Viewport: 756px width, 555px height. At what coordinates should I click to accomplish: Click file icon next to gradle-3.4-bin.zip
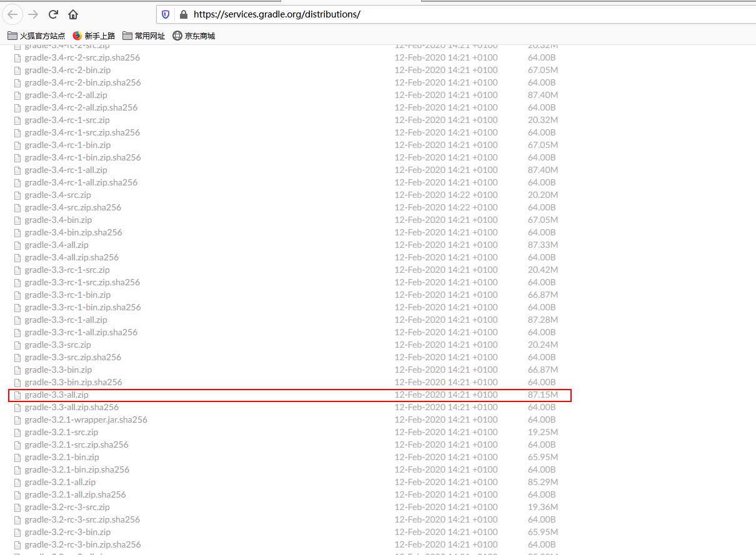point(17,220)
